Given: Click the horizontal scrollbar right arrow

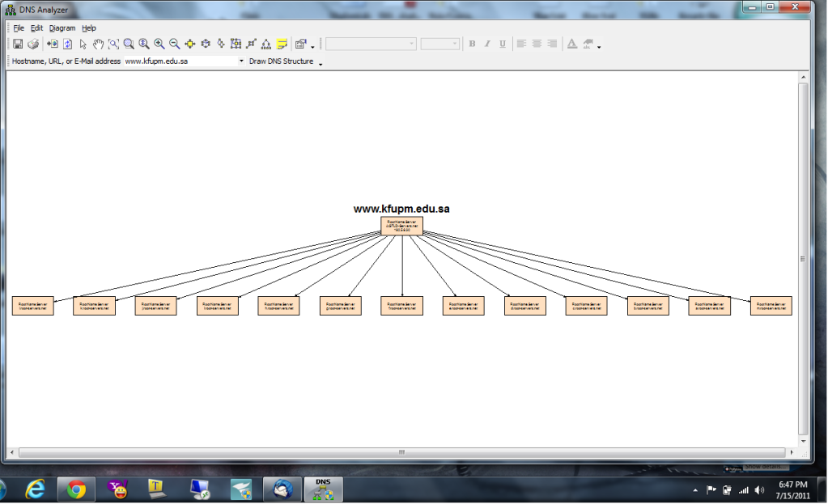Looking at the screenshot, I should coord(792,452).
